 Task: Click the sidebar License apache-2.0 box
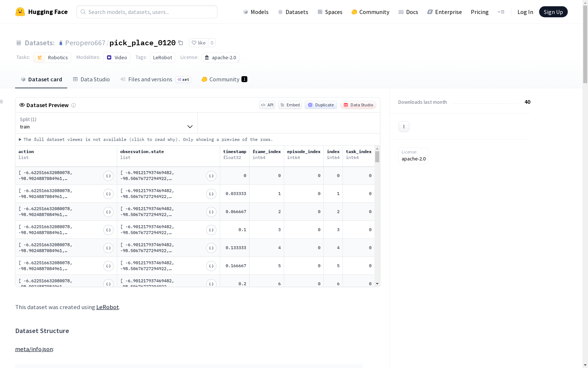413,155
